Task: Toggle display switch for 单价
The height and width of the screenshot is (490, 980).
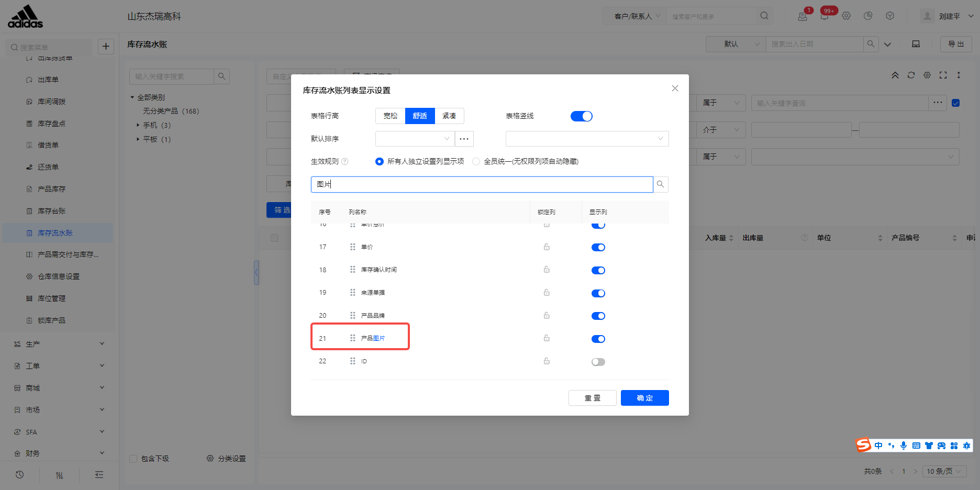Action: click(598, 248)
